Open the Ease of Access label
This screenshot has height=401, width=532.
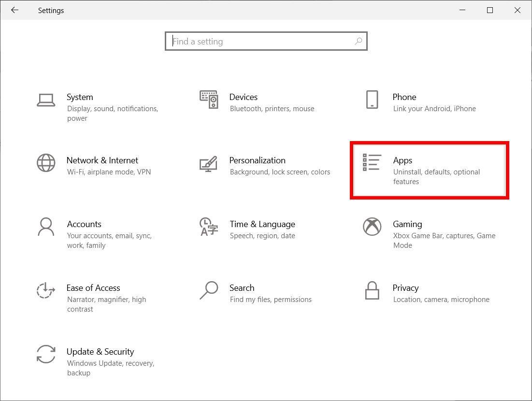click(93, 288)
